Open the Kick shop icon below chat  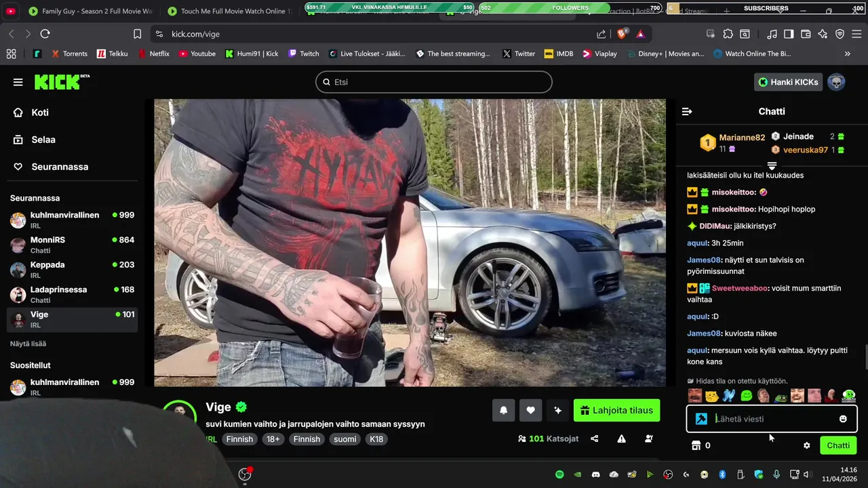(x=695, y=445)
